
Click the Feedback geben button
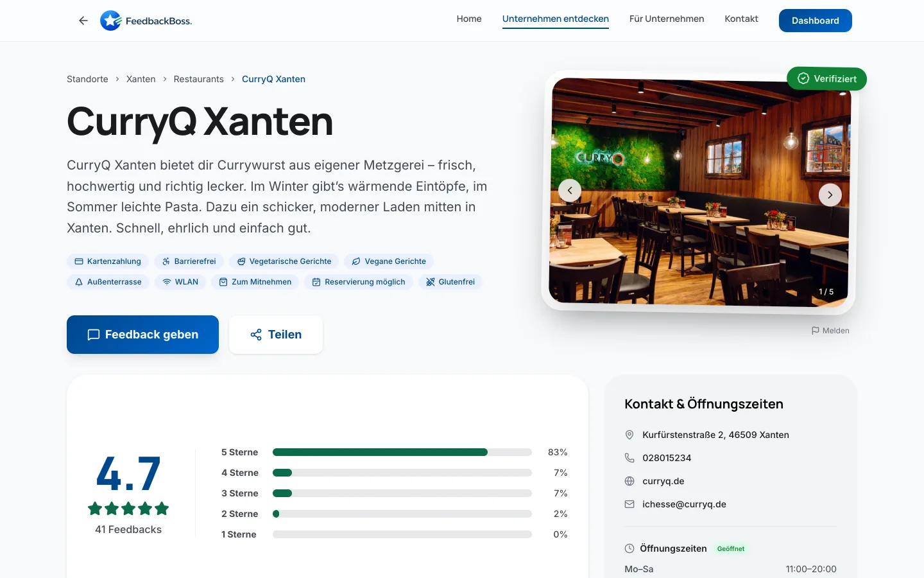[142, 335]
